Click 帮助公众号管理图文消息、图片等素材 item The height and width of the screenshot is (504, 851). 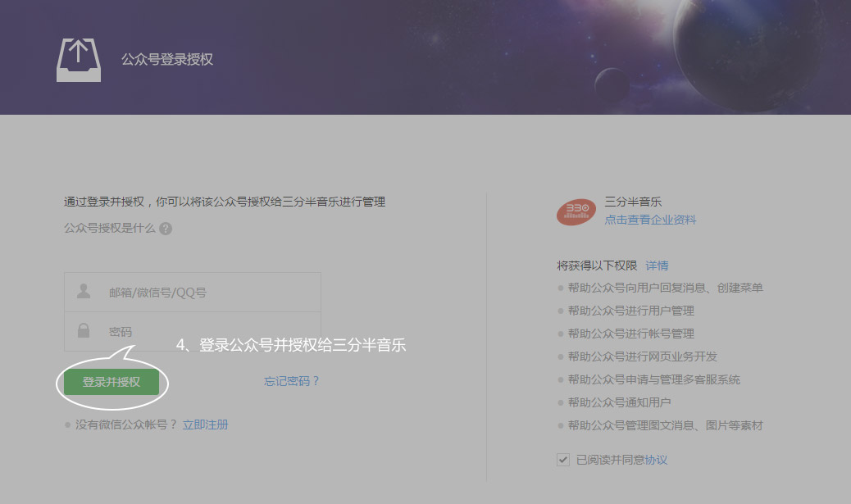(x=666, y=425)
